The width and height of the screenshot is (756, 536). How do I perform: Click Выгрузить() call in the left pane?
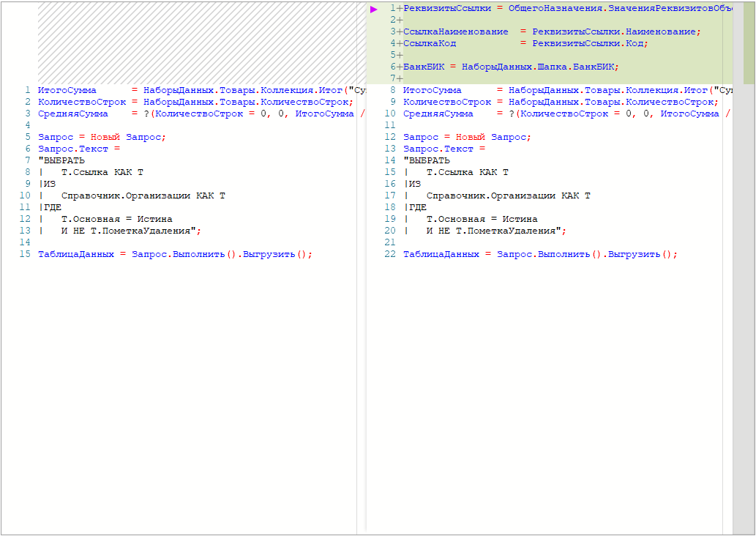[274, 254]
